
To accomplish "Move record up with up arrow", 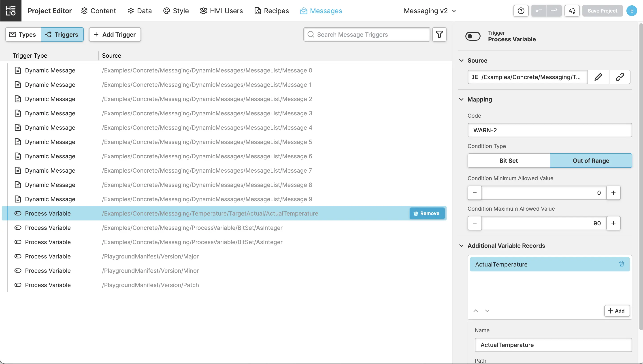I will point(475,311).
